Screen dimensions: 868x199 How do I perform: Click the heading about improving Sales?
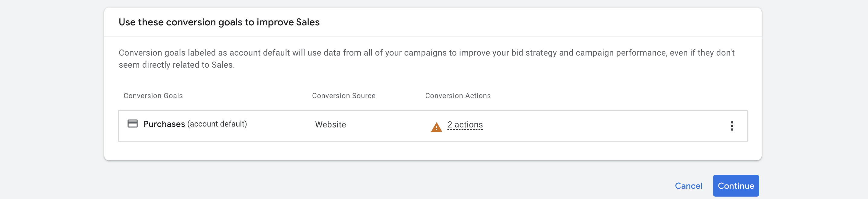[219, 22]
